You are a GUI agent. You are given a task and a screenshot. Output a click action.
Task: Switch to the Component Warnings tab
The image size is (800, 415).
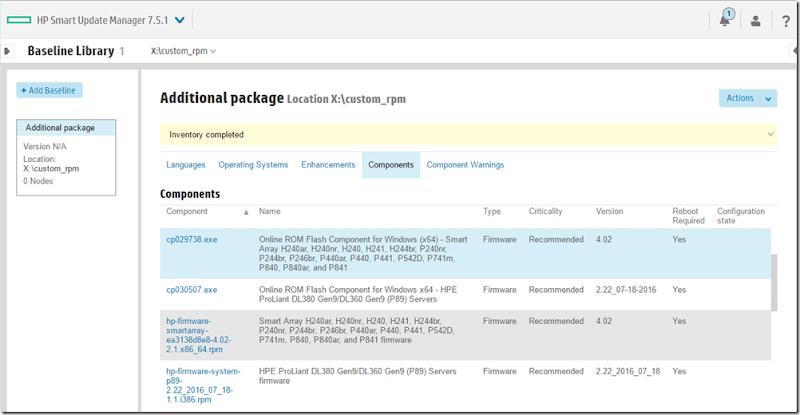pos(465,165)
